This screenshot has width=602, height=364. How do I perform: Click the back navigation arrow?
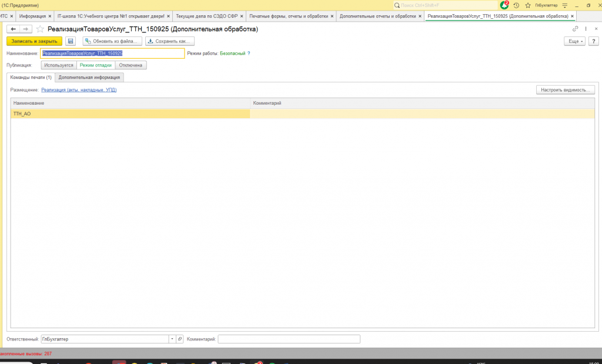(13, 29)
